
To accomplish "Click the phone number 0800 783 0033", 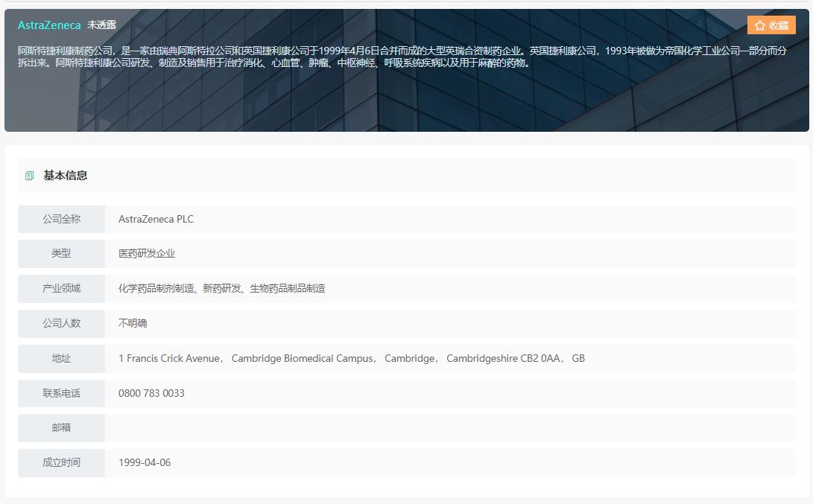I will [151, 393].
